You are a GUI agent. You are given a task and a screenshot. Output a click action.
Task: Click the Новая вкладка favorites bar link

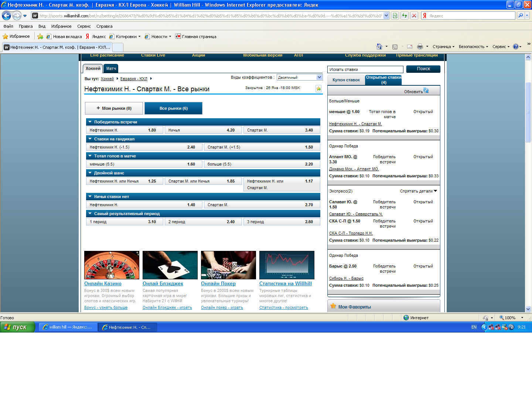[64, 37]
